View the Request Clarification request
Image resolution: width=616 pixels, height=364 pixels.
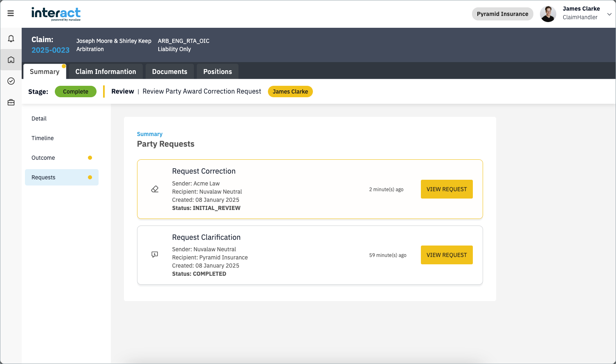[447, 255]
